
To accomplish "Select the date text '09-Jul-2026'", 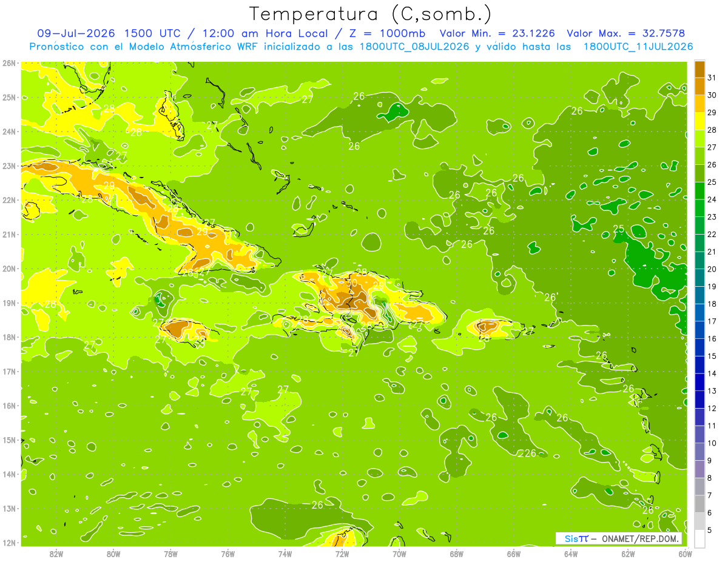I will click(77, 33).
